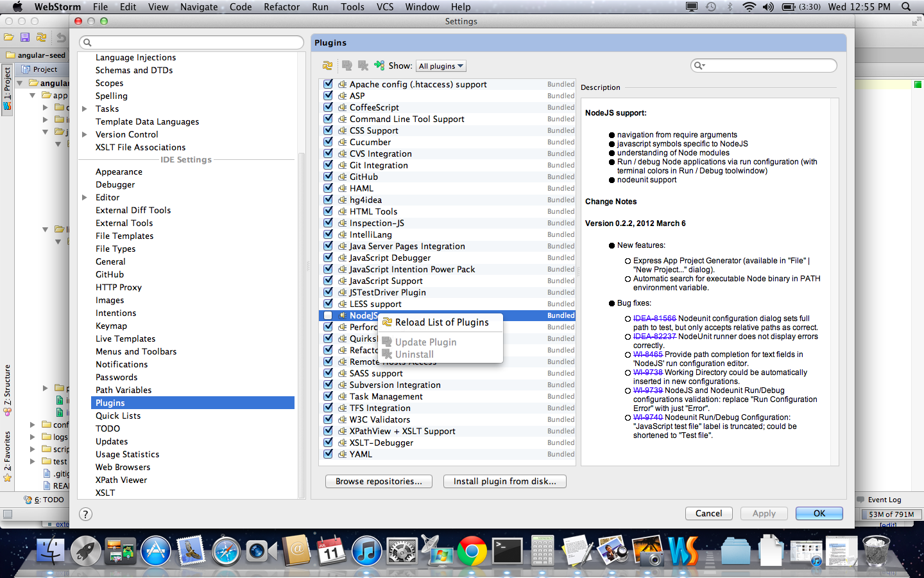Image resolution: width=924 pixels, height=578 pixels.
Task: Open the IDEA-81566 issue link
Action: click(x=654, y=319)
